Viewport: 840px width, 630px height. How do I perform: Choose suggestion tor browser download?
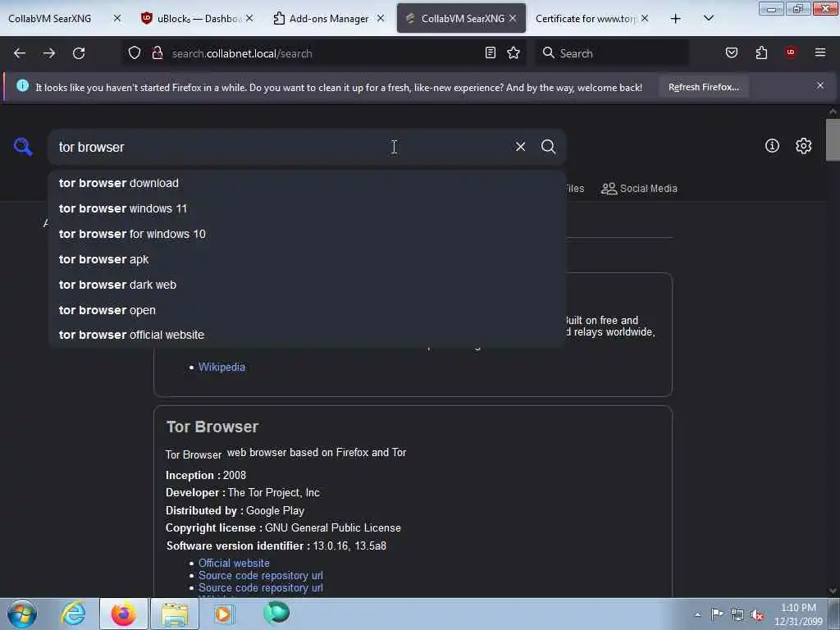tap(307, 183)
